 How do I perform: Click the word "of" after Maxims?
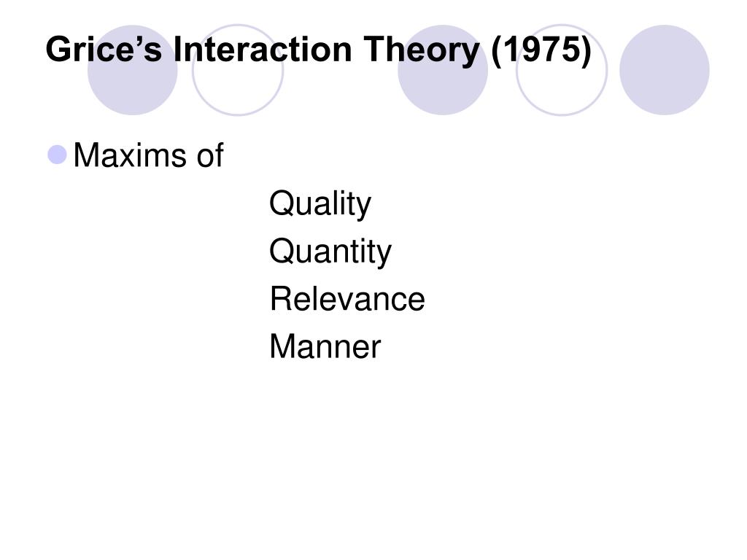[209, 155]
